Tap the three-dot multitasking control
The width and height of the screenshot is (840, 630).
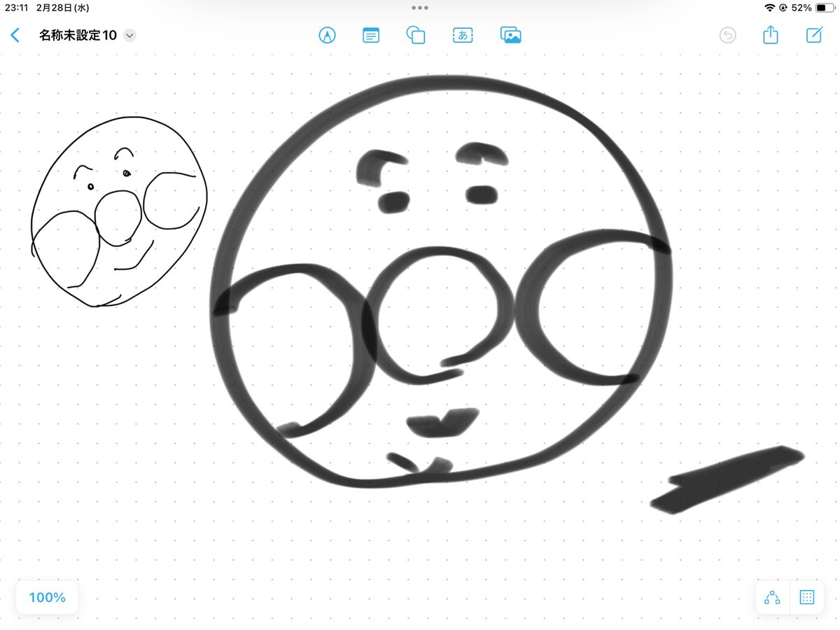pos(420,8)
